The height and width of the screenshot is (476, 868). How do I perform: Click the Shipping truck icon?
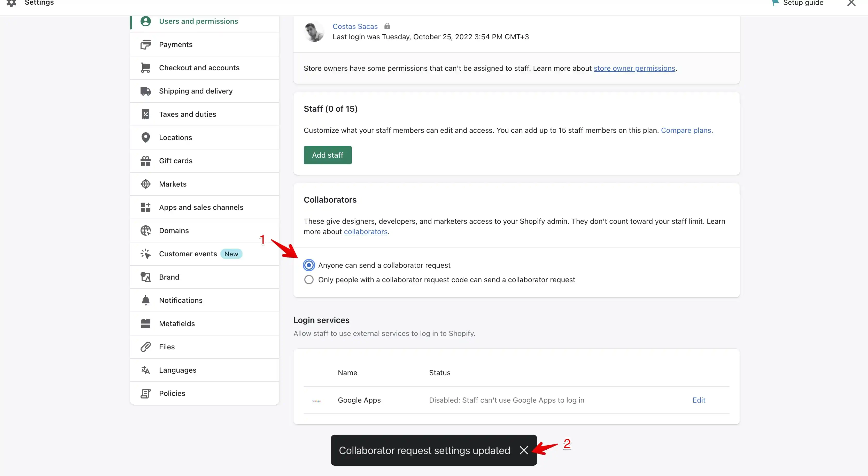tap(145, 91)
